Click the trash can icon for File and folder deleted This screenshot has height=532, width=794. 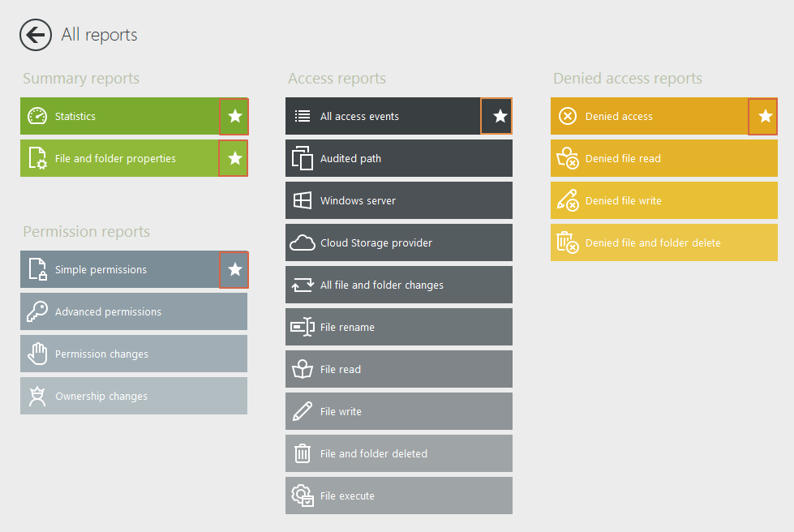[303, 454]
